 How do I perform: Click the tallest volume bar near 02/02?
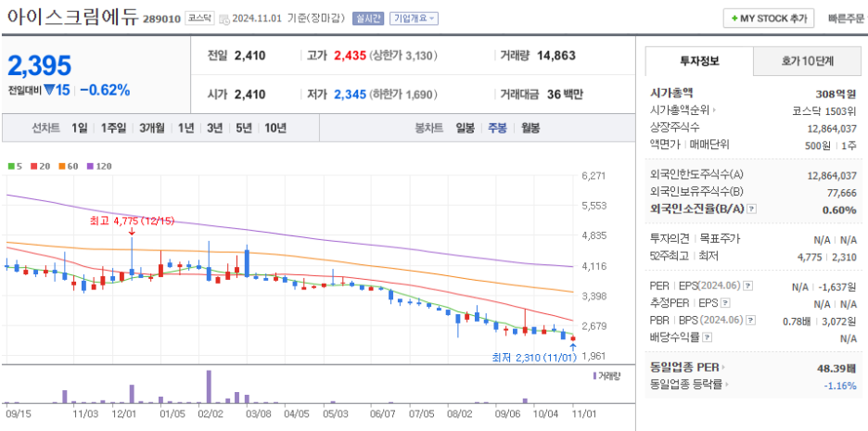click(x=209, y=387)
